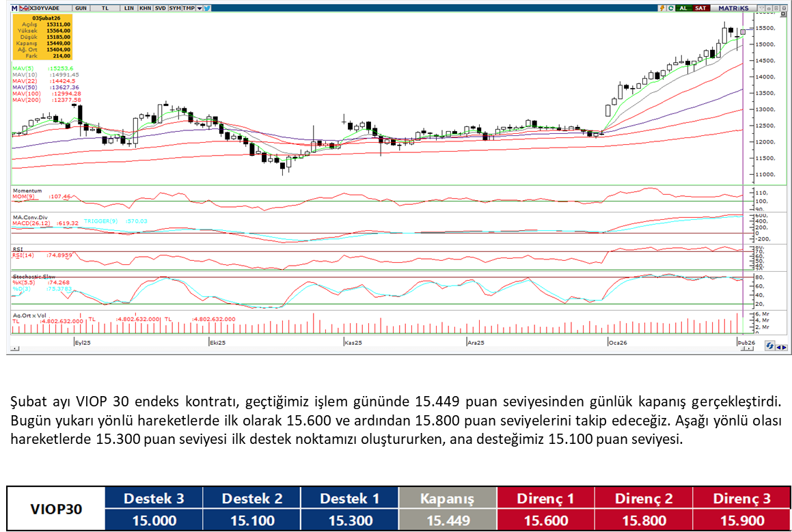
Task: Click the lightning bolt quick order icon
Action: 662,8
